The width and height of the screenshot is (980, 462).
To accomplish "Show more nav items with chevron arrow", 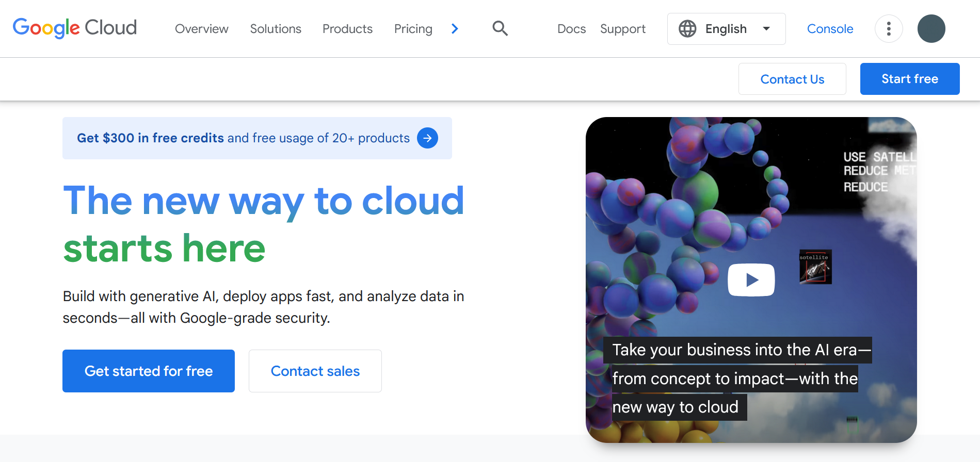I will pyautogui.click(x=455, y=29).
